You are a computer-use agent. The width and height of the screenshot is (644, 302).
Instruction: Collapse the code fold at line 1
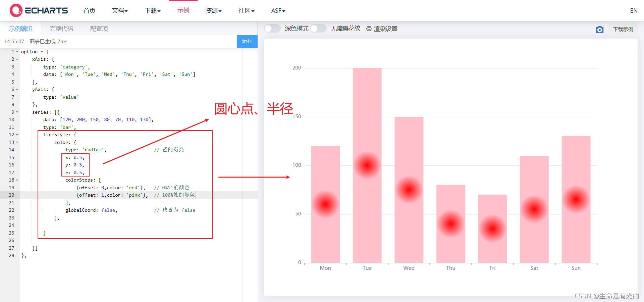coord(17,52)
